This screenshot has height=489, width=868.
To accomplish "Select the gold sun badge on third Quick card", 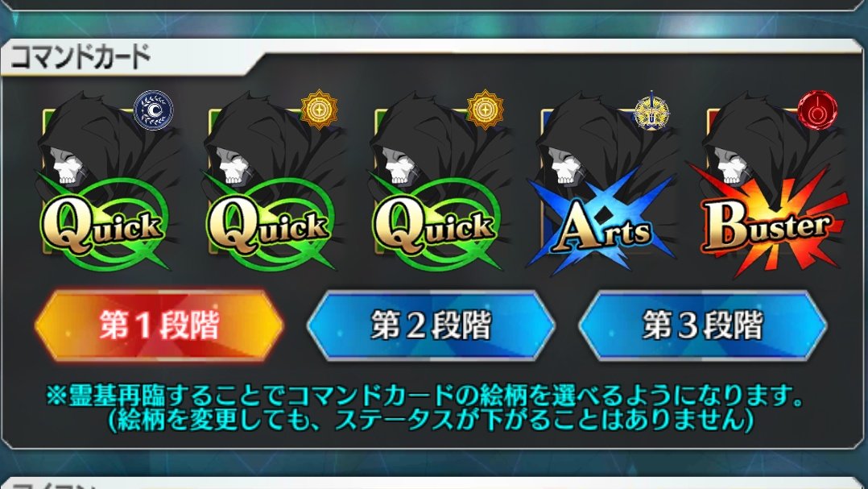I will pos(485,109).
